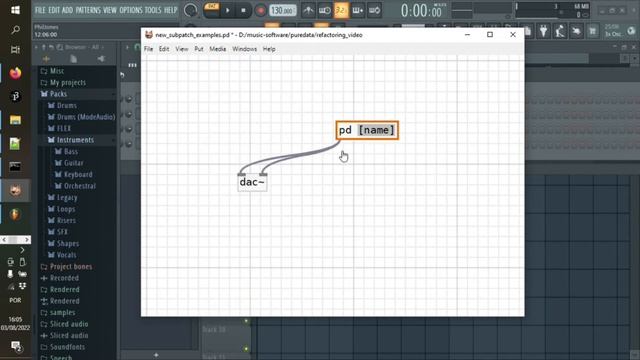Open the FL Studio FILE menu
The width and height of the screenshot is (640, 360).
40,10
